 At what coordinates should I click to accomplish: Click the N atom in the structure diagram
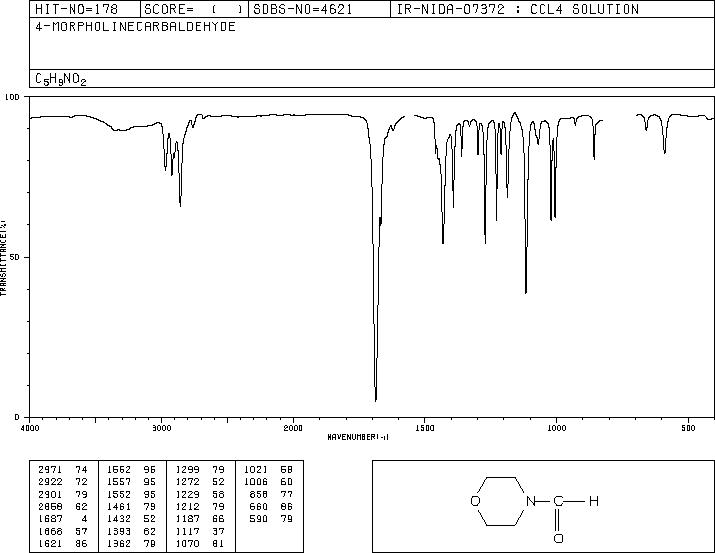click(x=531, y=501)
